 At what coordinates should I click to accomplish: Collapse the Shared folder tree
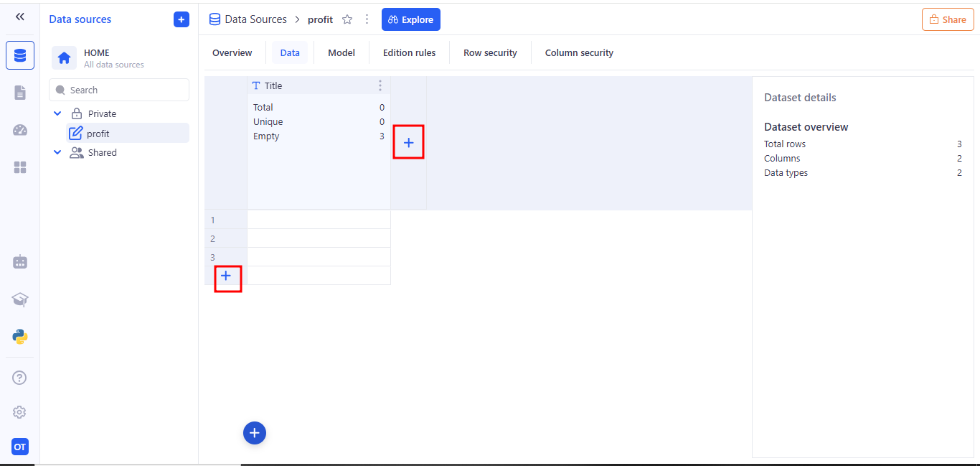coord(58,152)
